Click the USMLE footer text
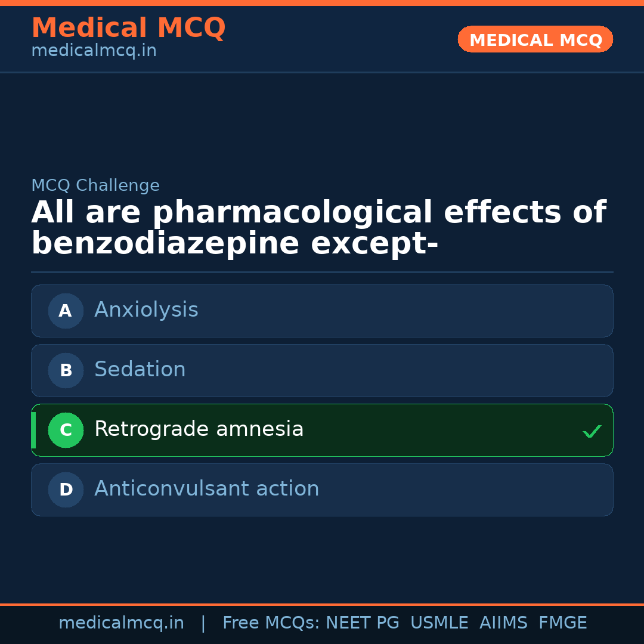Image resolution: width=644 pixels, height=644 pixels. 439,623
